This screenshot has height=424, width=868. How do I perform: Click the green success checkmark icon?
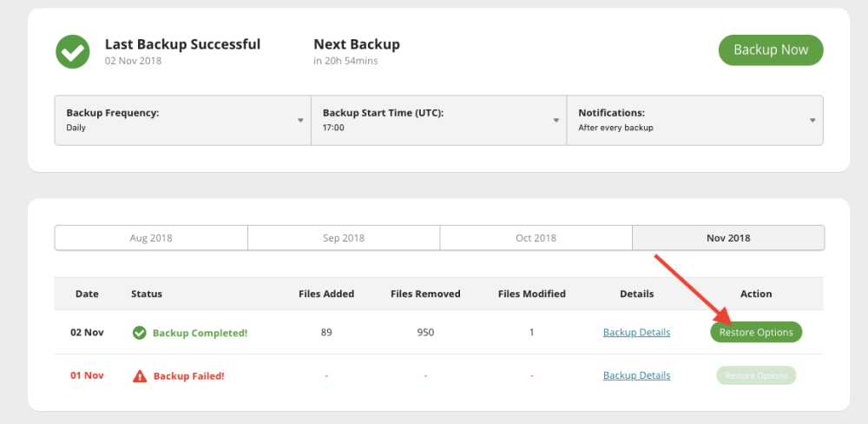click(x=73, y=51)
